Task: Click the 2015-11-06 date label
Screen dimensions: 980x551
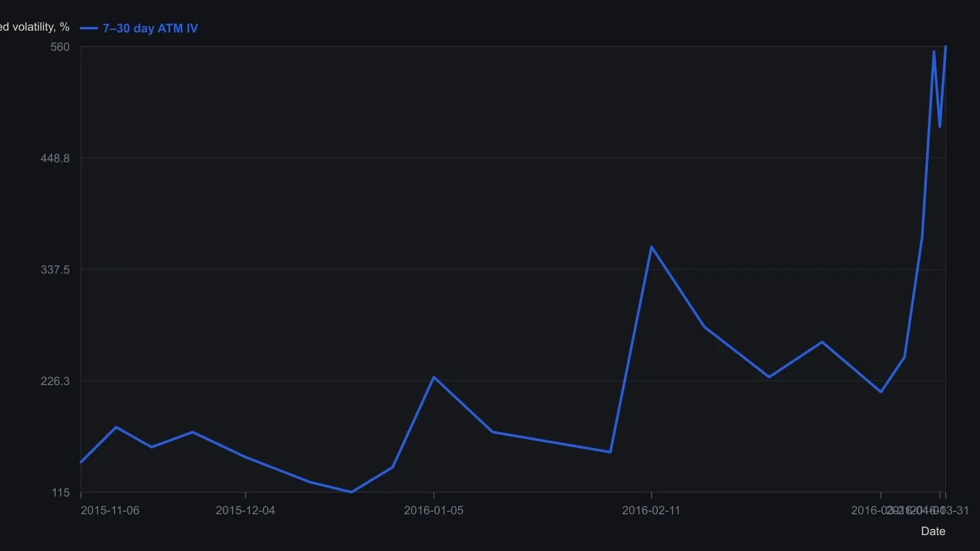Action: 110,511
